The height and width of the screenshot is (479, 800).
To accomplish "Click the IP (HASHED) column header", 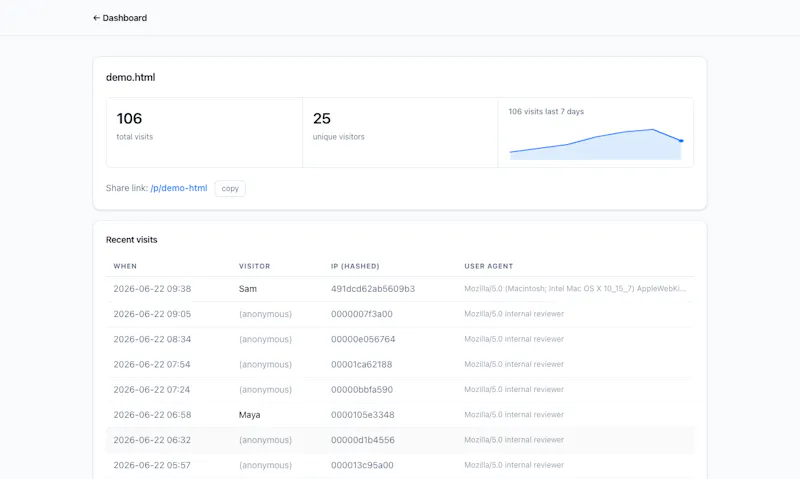I will point(355,266).
